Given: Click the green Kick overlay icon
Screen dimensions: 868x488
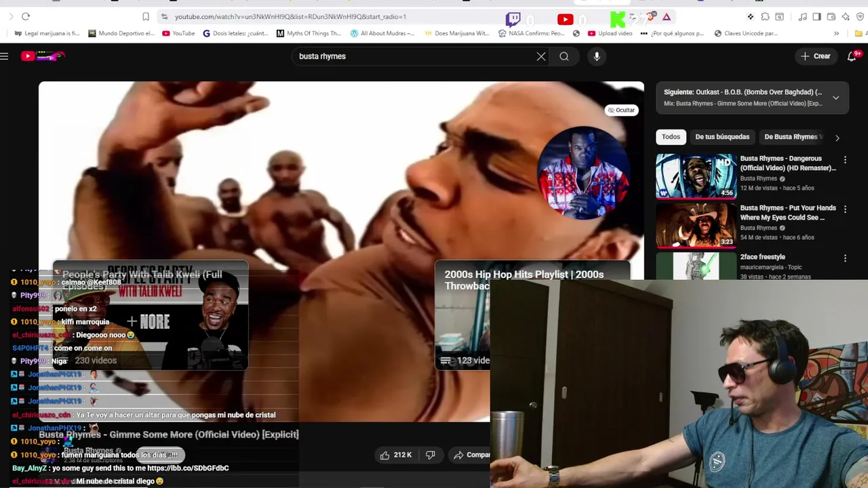Looking at the screenshot, I should click(x=617, y=19).
